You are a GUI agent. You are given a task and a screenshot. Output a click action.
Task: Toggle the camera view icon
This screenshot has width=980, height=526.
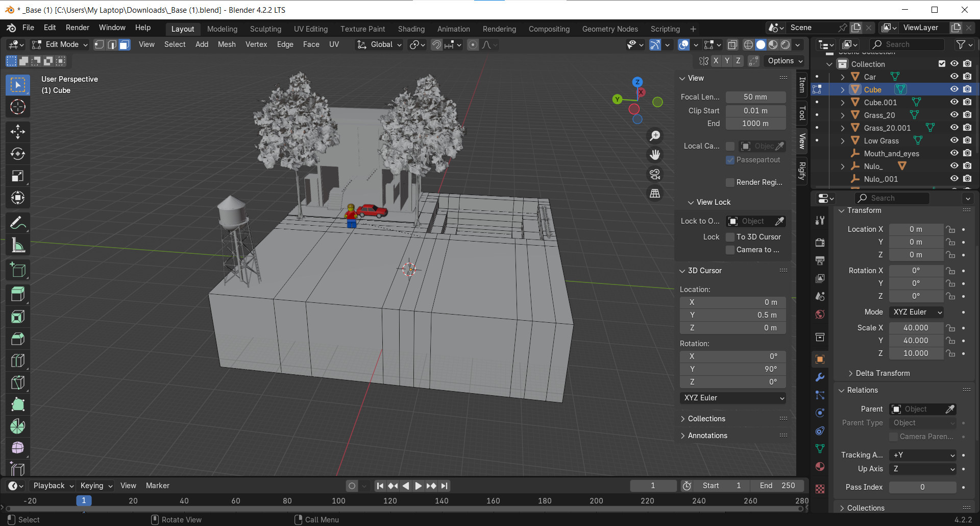tap(655, 174)
